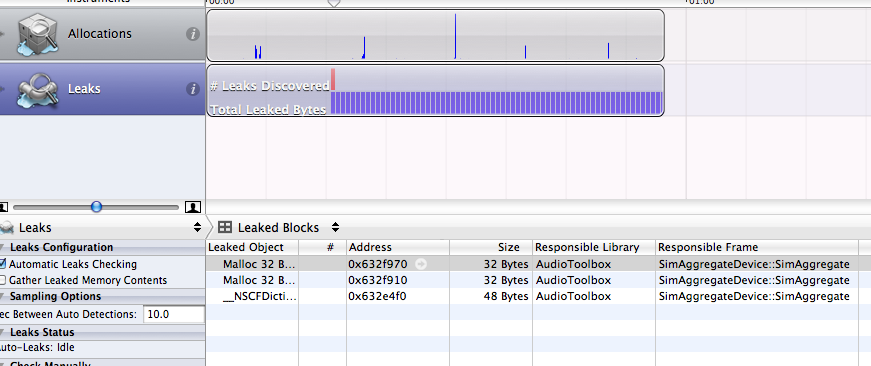The width and height of the screenshot is (871, 366).
Task: Click the red Leaks Discovered bar
Action: tap(333, 79)
